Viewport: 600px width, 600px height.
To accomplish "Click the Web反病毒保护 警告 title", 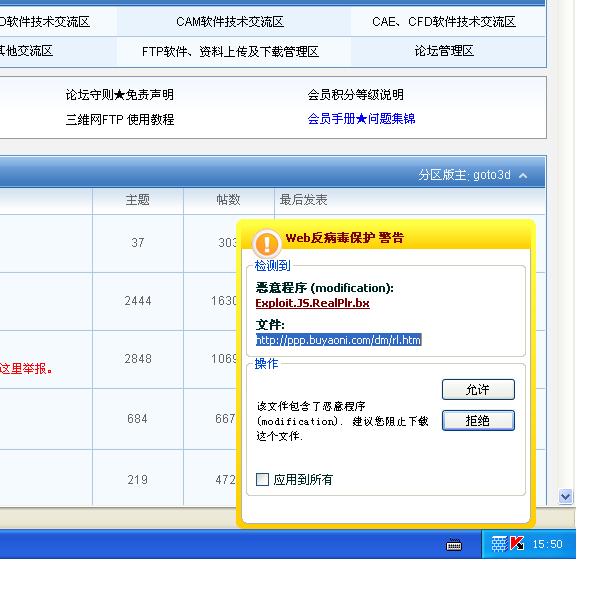I will (344, 238).
